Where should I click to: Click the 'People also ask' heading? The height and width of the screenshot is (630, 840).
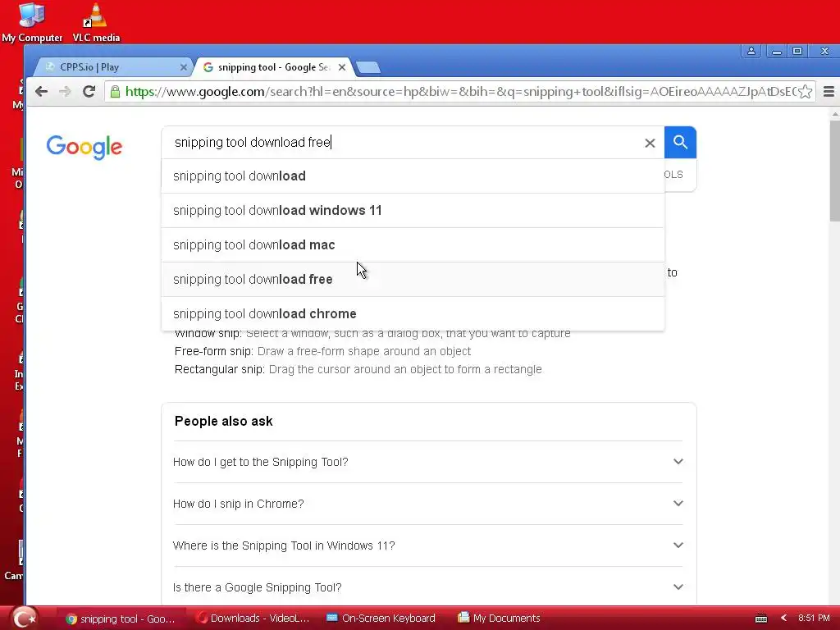coord(223,421)
